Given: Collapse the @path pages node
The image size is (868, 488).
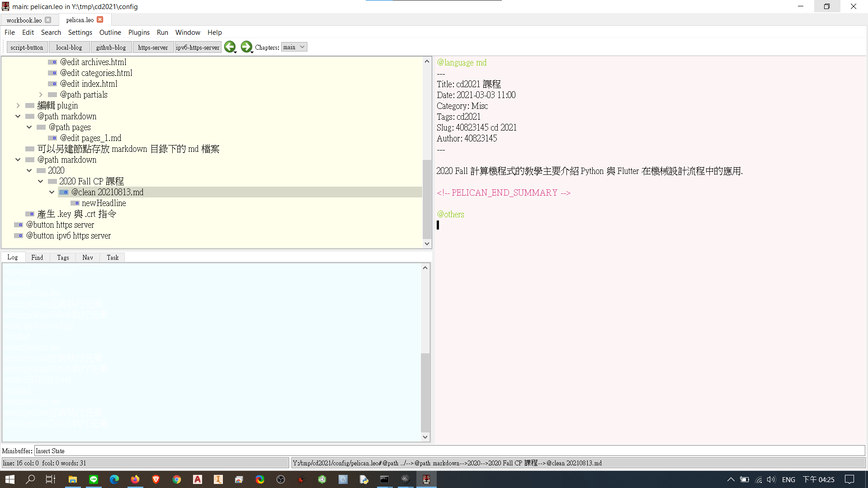Looking at the screenshot, I should point(29,127).
